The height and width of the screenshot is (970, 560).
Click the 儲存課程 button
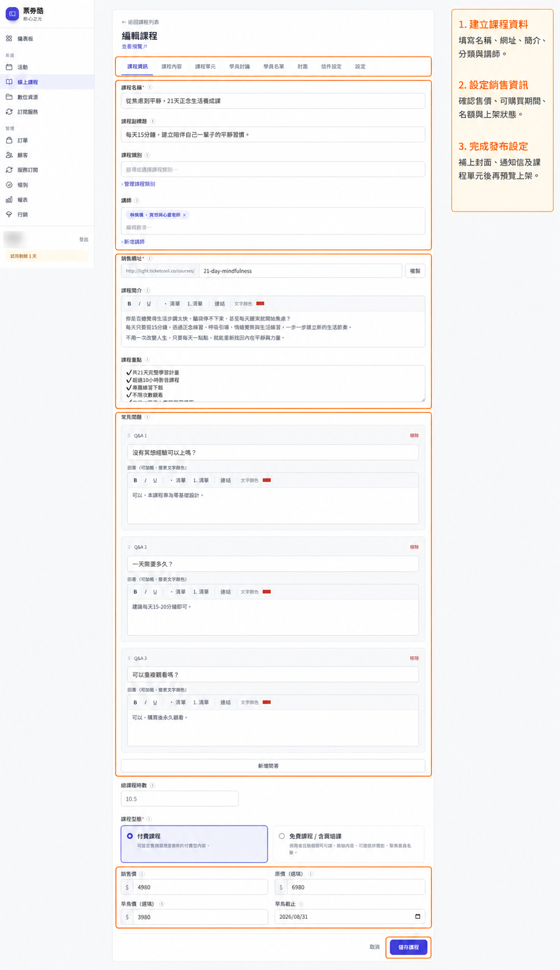(x=408, y=947)
